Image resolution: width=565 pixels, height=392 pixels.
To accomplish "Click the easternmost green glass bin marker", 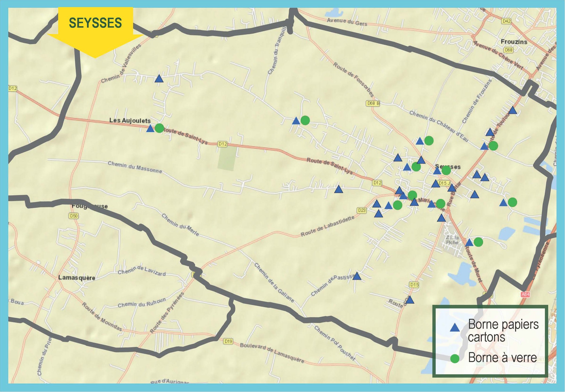I will 512,202.
